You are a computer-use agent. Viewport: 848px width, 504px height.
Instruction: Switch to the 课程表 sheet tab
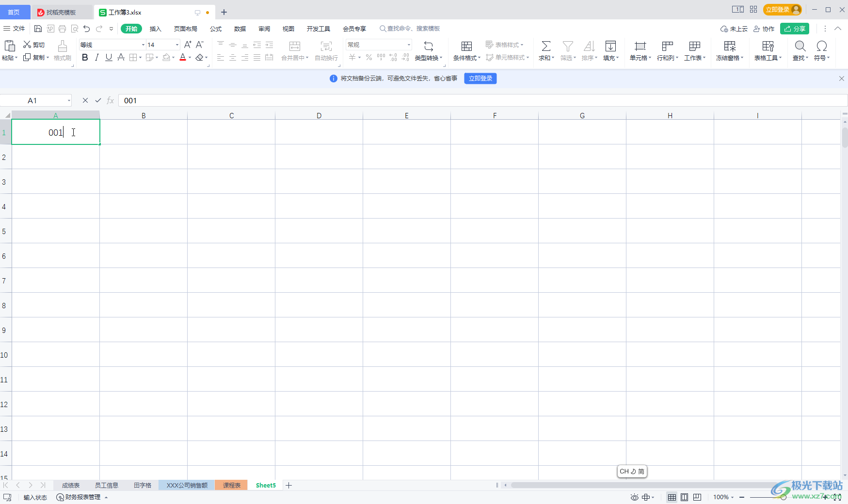(x=231, y=485)
